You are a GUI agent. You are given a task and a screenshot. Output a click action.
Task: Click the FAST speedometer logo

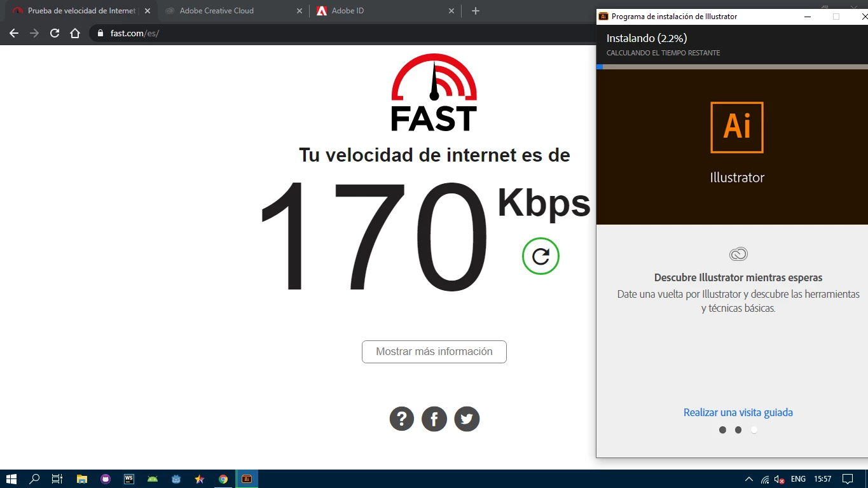pyautogui.click(x=434, y=93)
